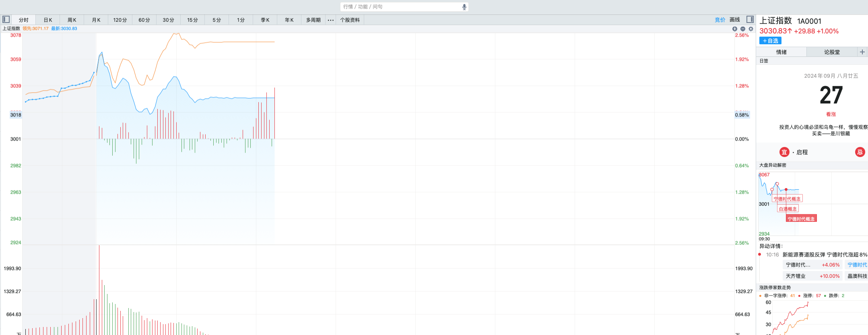Viewport: 868px width, 335px height.
Task: Toggle the left sidebar panel icon
Action: coord(6,19)
